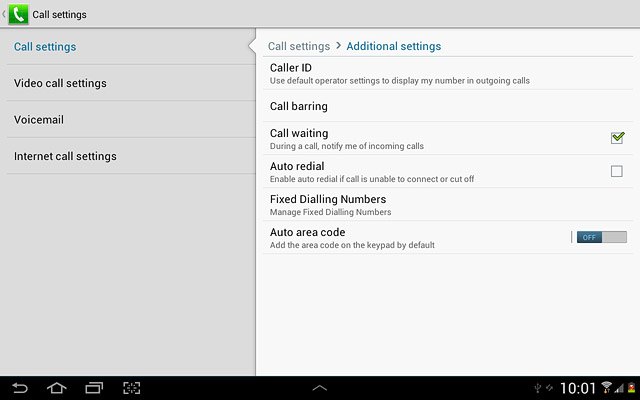Select Video call settings in sidebar
Screen dimensions: 640x400
pyautogui.click(x=131, y=83)
